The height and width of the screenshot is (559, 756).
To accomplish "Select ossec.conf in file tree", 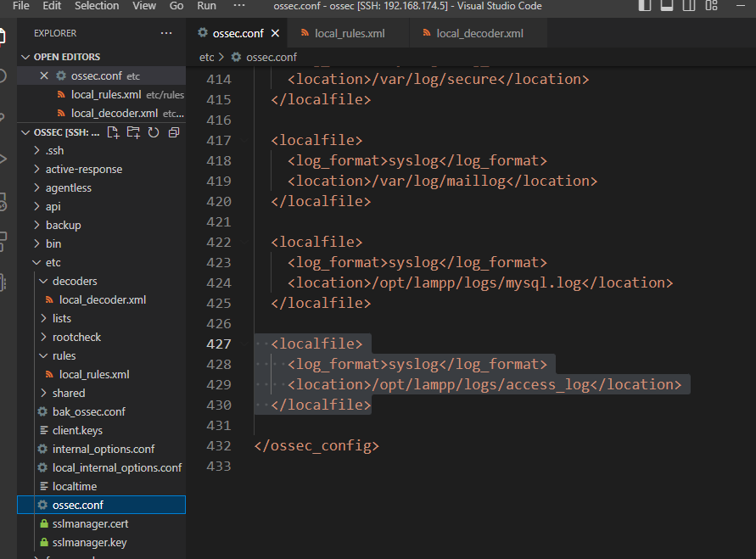I will pyautogui.click(x=101, y=505).
